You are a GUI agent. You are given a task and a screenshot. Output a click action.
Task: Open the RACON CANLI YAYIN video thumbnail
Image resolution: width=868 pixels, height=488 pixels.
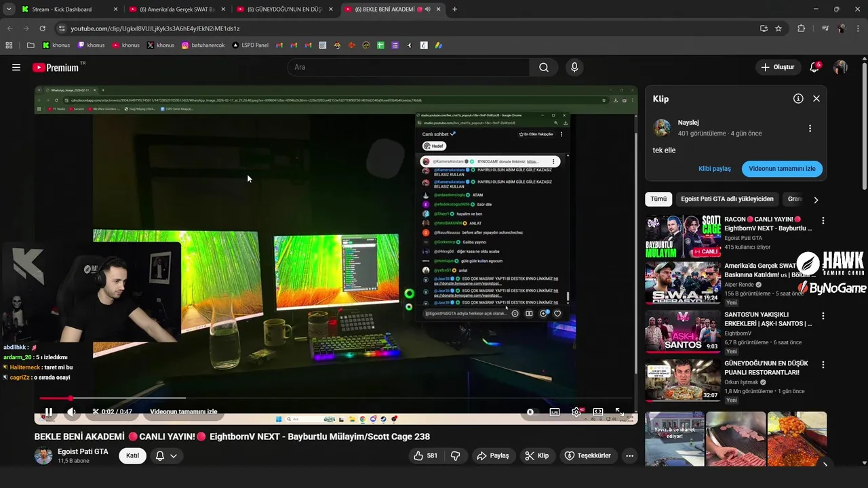click(x=683, y=237)
